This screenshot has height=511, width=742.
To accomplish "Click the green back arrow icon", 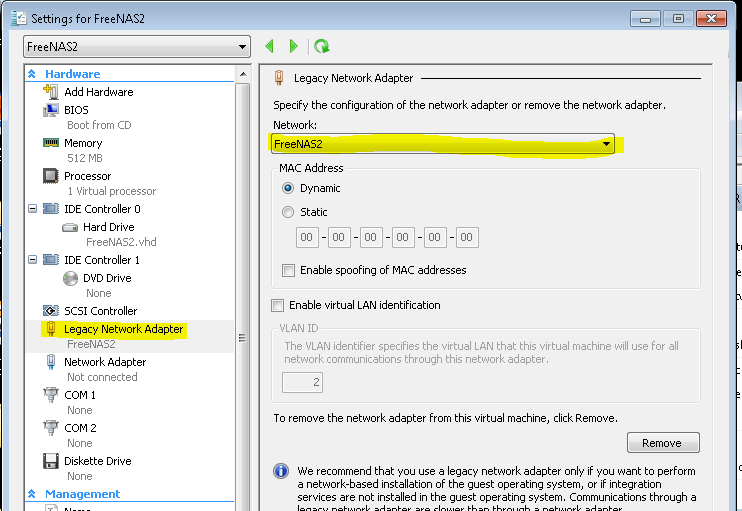I will point(270,46).
